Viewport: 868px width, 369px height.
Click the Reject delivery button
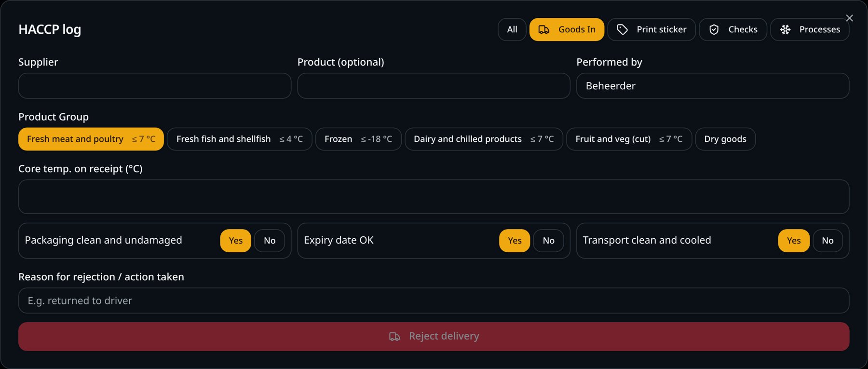[434, 336]
